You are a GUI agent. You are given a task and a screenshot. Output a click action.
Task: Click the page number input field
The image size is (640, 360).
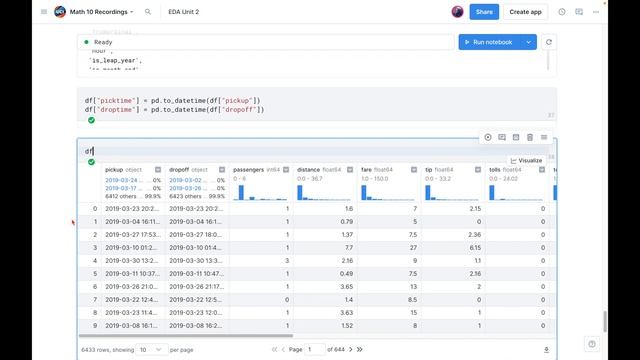click(x=315, y=350)
